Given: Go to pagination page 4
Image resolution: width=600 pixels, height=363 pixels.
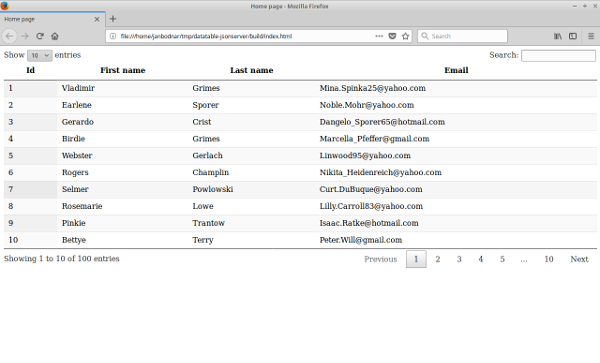Looking at the screenshot, I should pos(481,259).
